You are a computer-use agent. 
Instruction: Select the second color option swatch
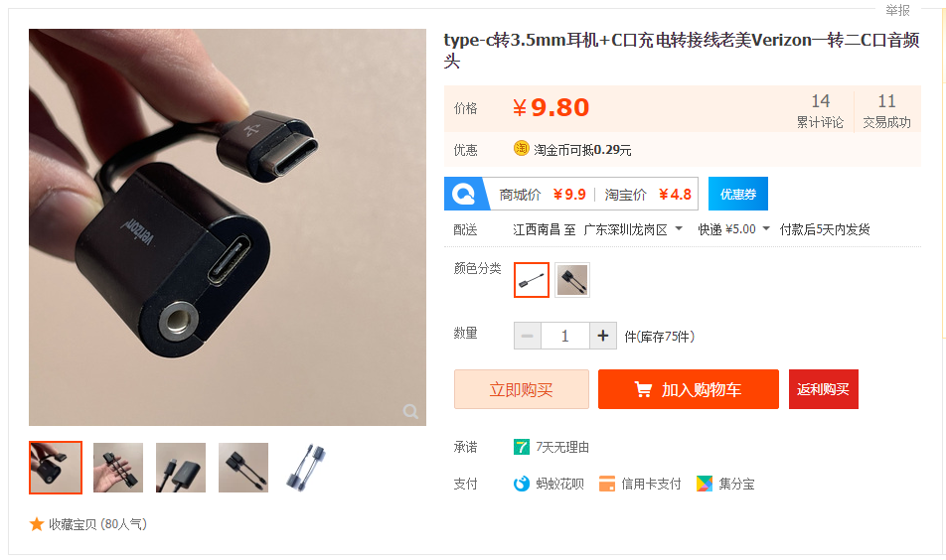572,280
